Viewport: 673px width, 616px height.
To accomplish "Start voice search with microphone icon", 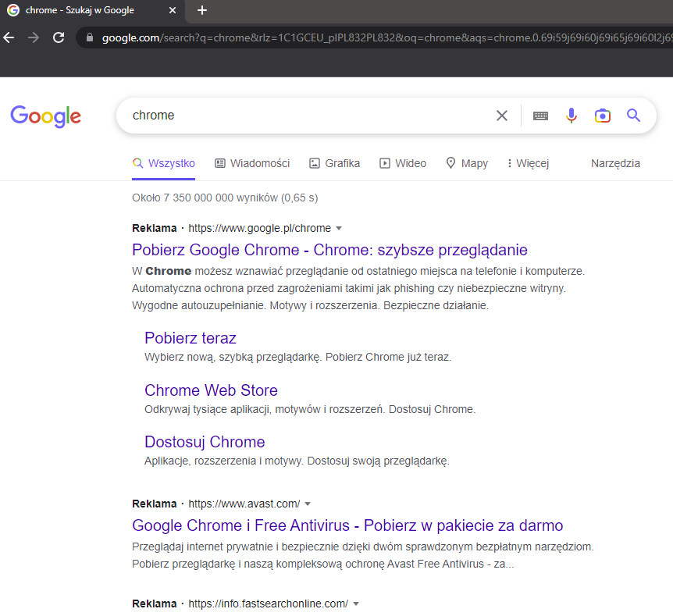I will pyautogui.click(x=572, y=116).
